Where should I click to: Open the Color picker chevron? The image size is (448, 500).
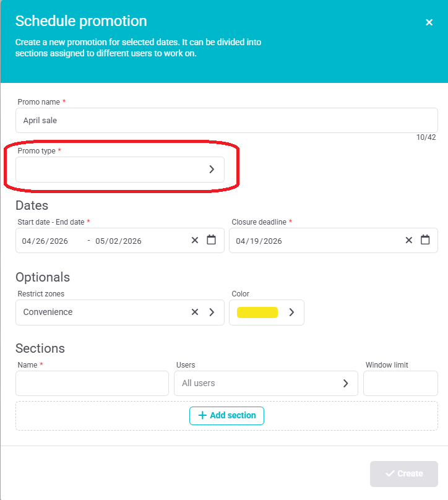[x=291, y=312]
